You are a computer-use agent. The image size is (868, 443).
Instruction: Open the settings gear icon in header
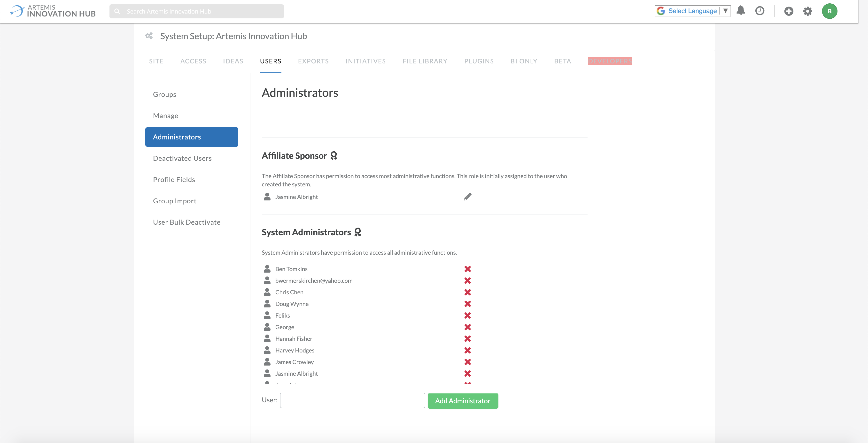[x=808, y=11]
